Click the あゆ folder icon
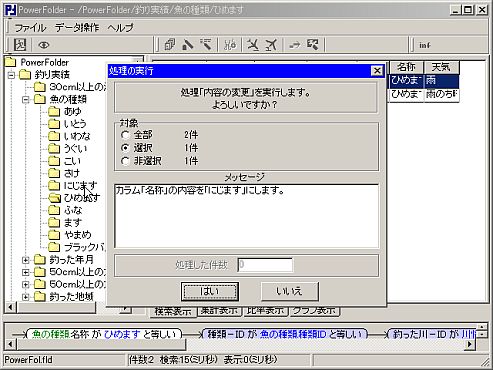 (54, 111)
